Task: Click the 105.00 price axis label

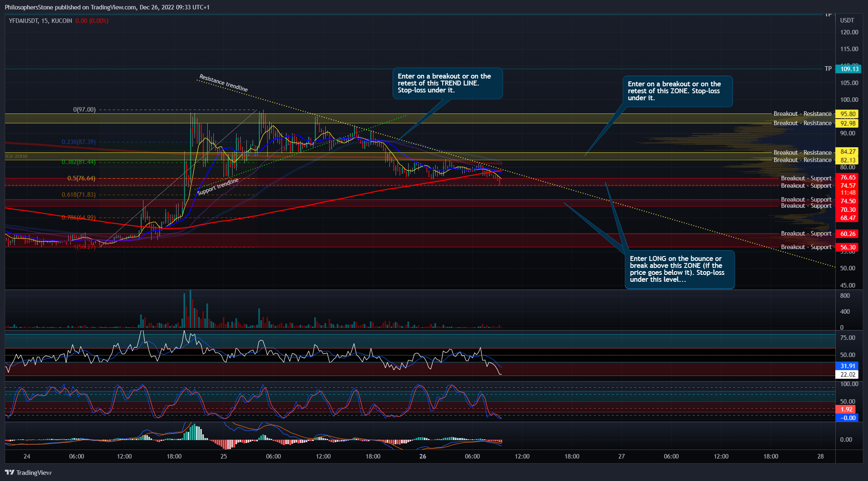Action: [849, 83]
